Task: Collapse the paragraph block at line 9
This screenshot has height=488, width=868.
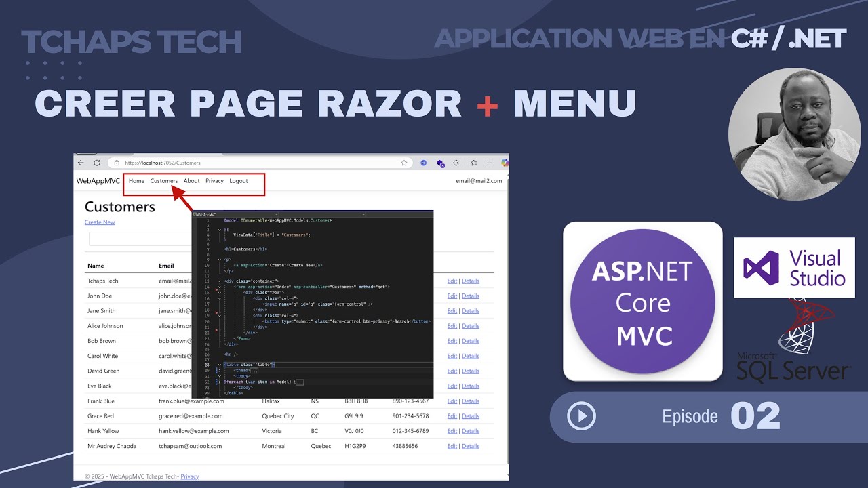Action: pyautogui.click(x=218, y=259)
